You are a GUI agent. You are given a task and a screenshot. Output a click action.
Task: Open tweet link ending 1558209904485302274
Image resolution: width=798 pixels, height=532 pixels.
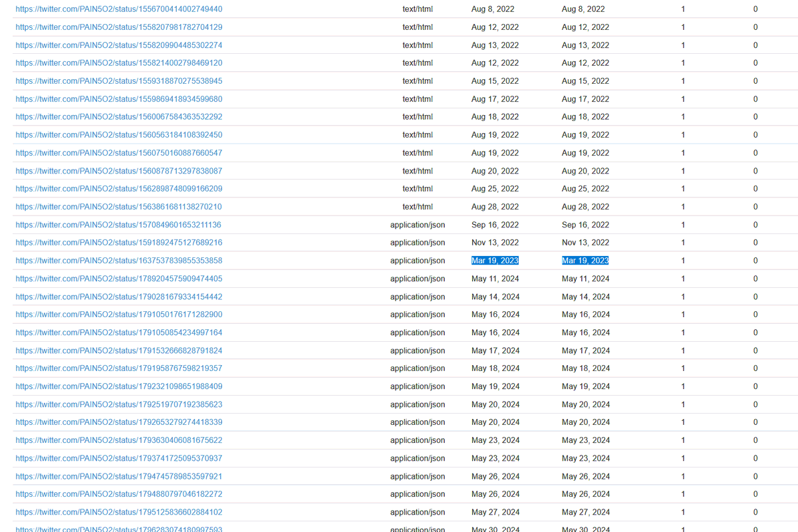coord(119,45)
